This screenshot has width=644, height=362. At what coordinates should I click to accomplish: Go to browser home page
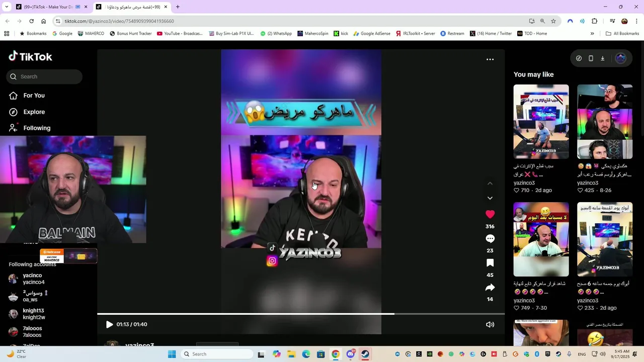[44, 21]
